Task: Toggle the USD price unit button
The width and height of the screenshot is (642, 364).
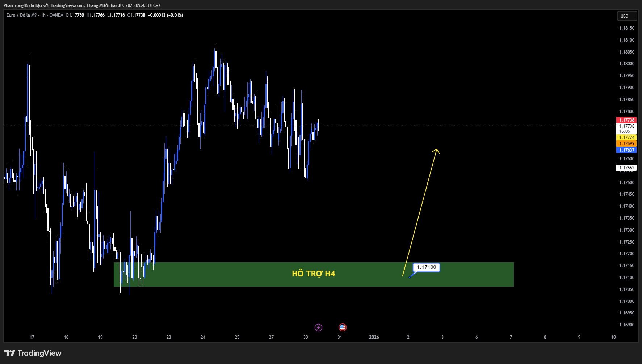Action: (627, 16)
